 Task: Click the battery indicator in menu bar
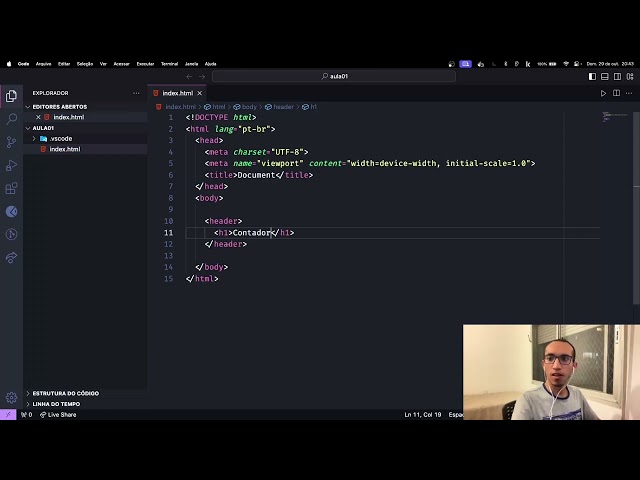point(547,64)
